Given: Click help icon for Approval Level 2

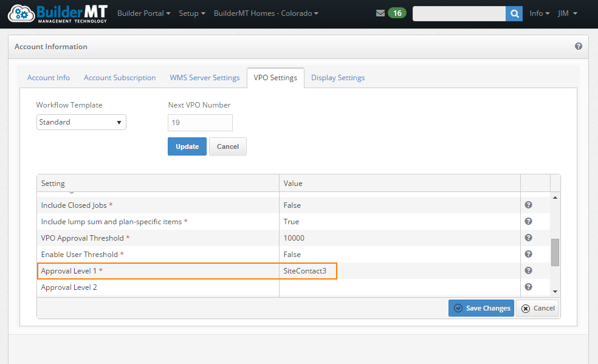Looking at the screenshot, I should tap(528, 287).
